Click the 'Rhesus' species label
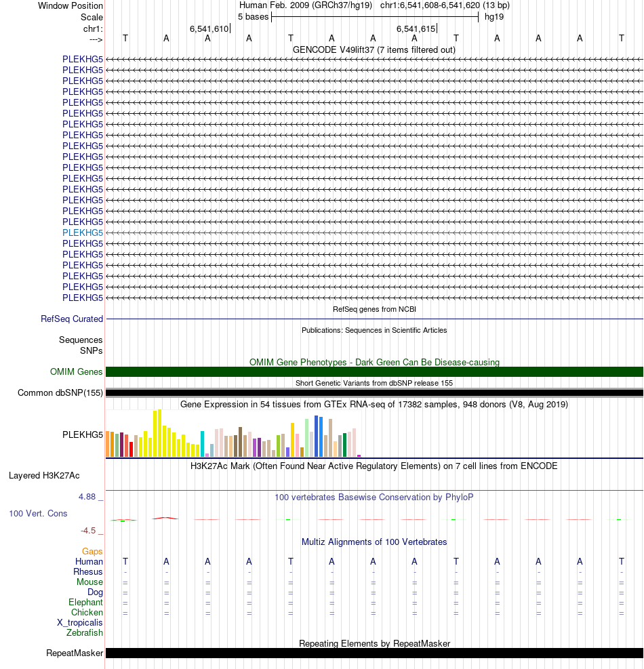Screen dimensions: 644x669 pyautogui.click(x=88, y=571)
